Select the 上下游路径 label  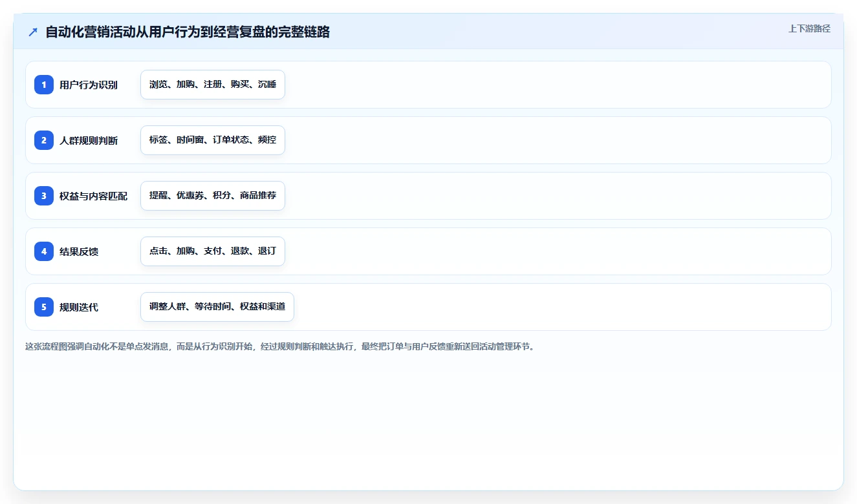[809, 28]
